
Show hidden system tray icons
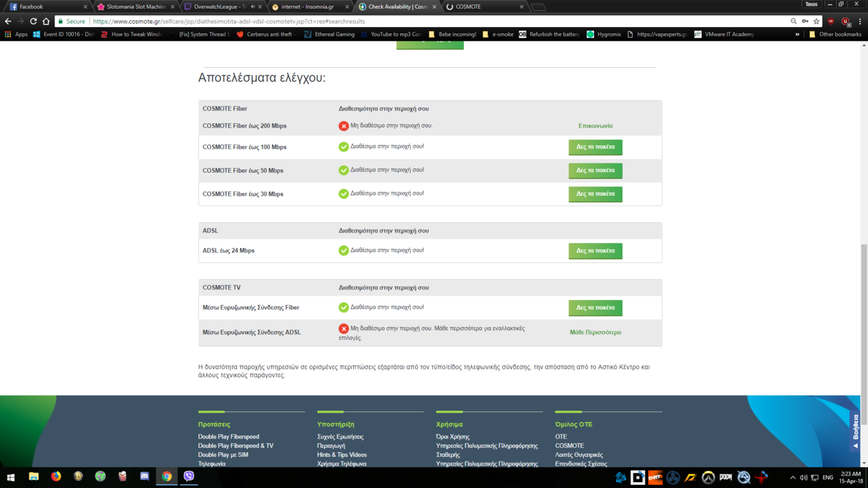coord(792,478)
